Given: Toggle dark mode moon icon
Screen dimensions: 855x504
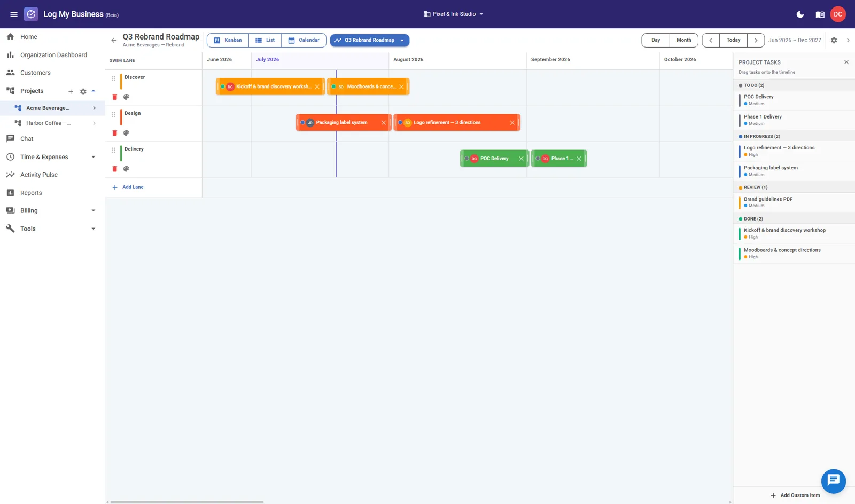Looking at the screenshot, I should 800,14.
